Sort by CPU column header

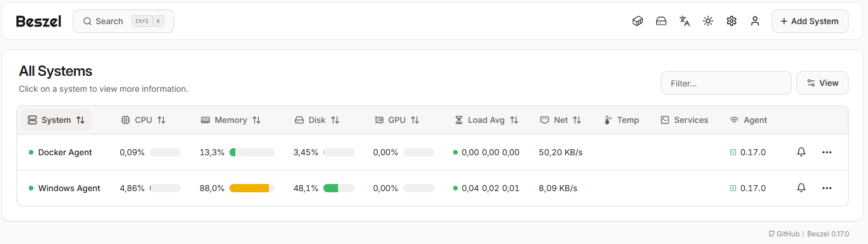click(143, 120)
